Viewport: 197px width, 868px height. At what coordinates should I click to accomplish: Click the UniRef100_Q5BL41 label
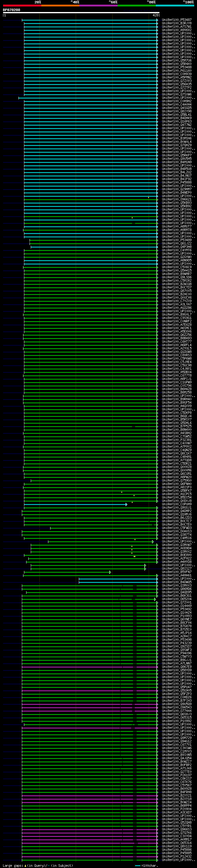click(x=176, y=115)
